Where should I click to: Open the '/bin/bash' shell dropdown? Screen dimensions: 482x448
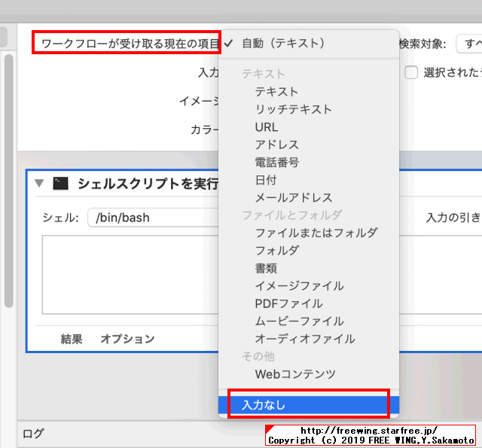point(153,218)
